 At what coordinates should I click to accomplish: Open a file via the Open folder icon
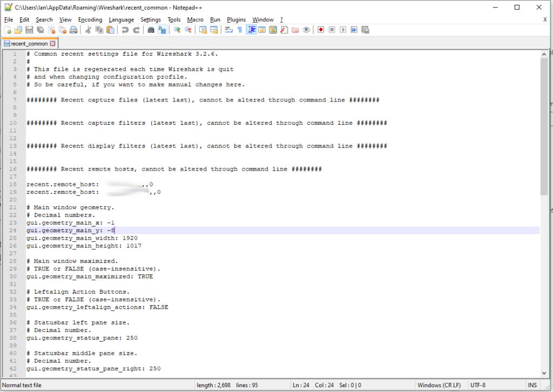tap(18, 30)
